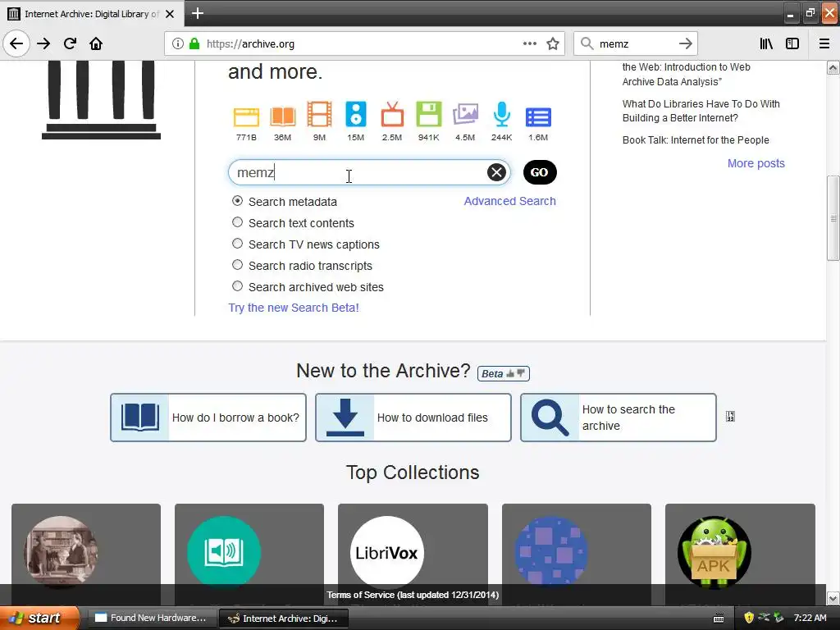Click How to search the archive card
This screenshot has width=840, height=630.
pos(619,418)
